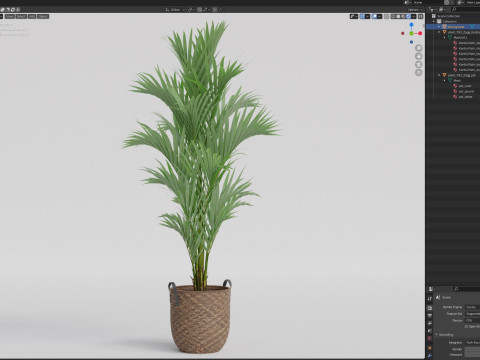The height and width of the screenshot is (360, 480).
Task: Open the Output properties tab
Action: point(430,315)
